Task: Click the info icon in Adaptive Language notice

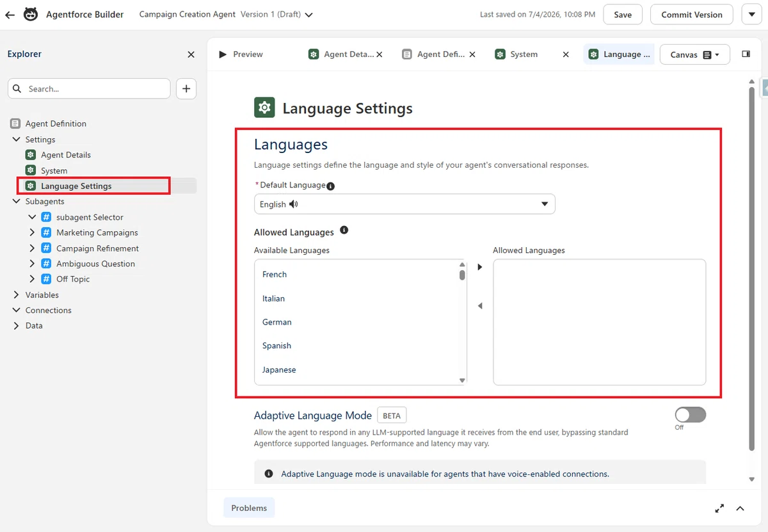Action: pos(269,474)
